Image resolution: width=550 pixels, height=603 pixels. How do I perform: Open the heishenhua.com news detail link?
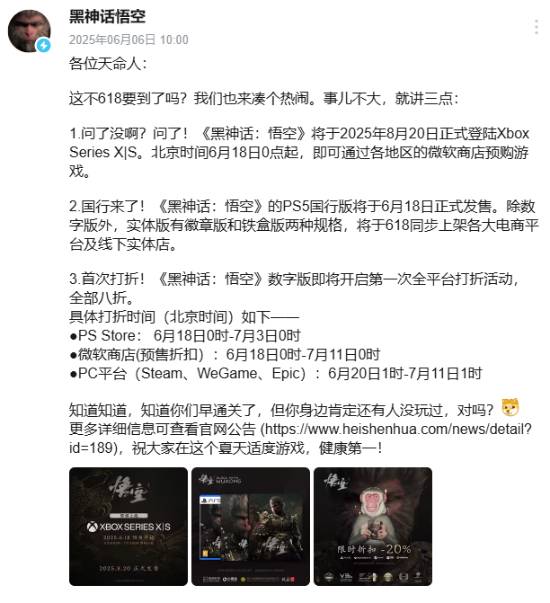point(300,438)
